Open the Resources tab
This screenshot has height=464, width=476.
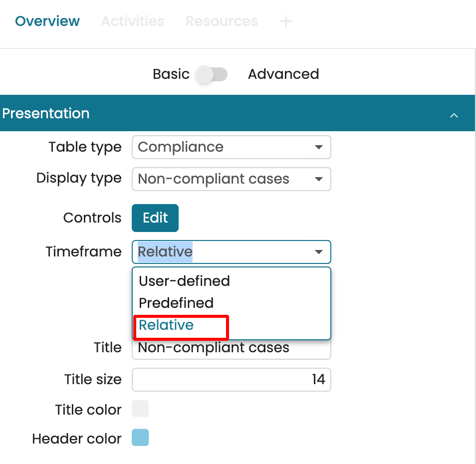click(x=222, y=21)
